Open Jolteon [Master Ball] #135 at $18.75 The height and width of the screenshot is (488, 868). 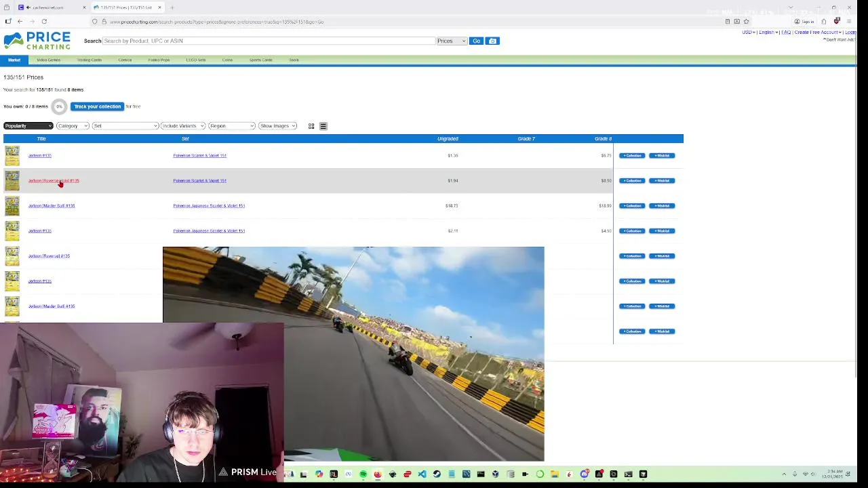click(52, 206)
